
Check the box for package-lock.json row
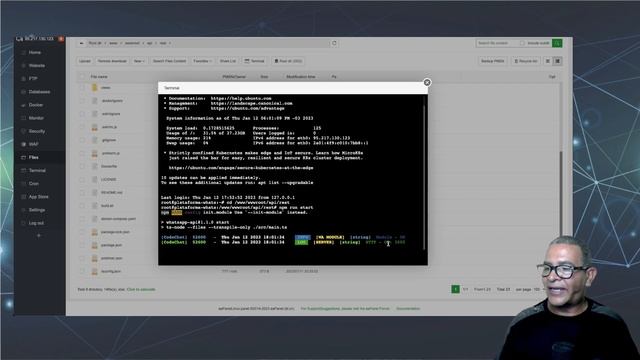(82, 232)
